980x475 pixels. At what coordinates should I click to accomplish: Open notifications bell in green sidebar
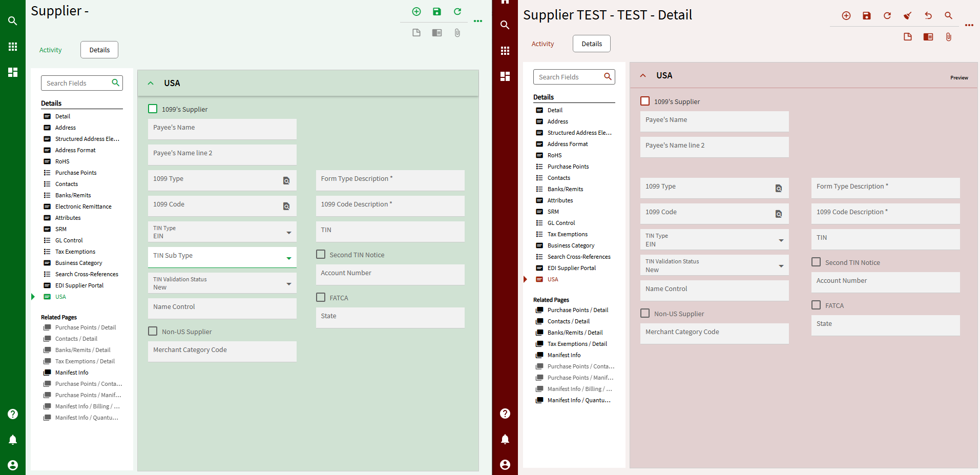coord(13,440)
